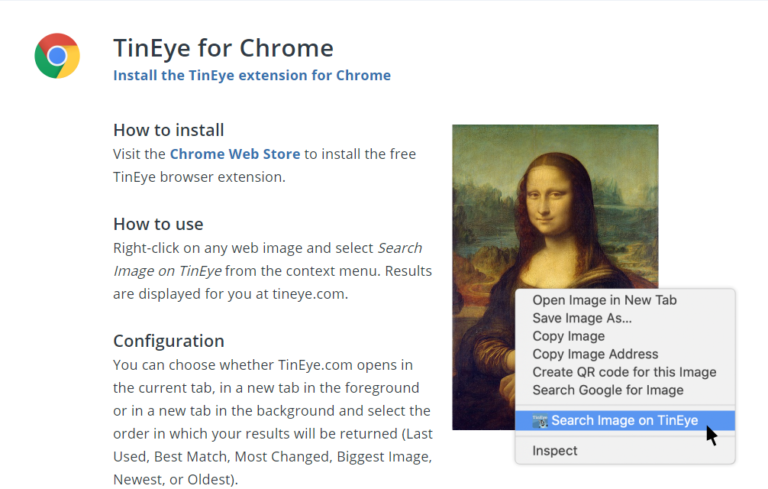Select 'Create QR code for this Image'
Image resolution: width=768 pixels, height=489 pixels.
[x=624, y=372]
